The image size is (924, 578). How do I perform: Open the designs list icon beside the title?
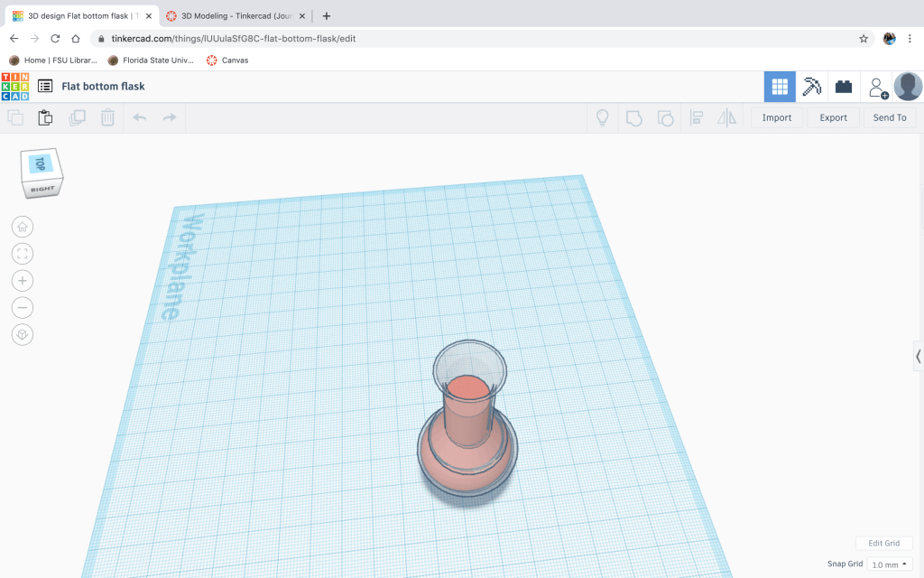point(45,86)
